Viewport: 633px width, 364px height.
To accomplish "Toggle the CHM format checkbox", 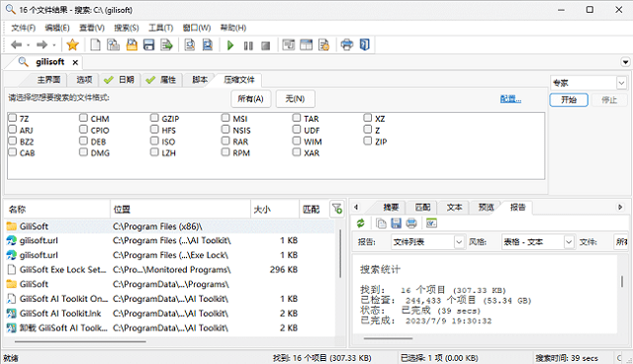I will pos(83,118).
